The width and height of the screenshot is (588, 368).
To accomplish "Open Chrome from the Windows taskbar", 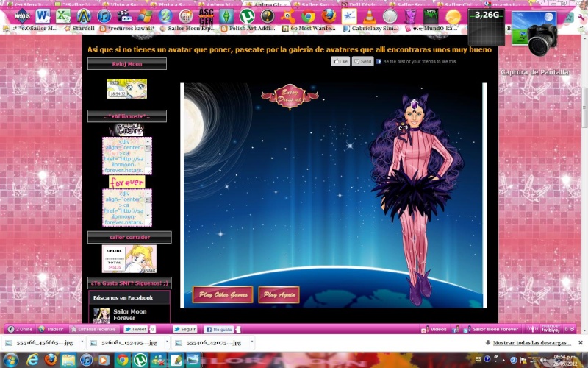I will pyautogui.click(x=122, y=360).
